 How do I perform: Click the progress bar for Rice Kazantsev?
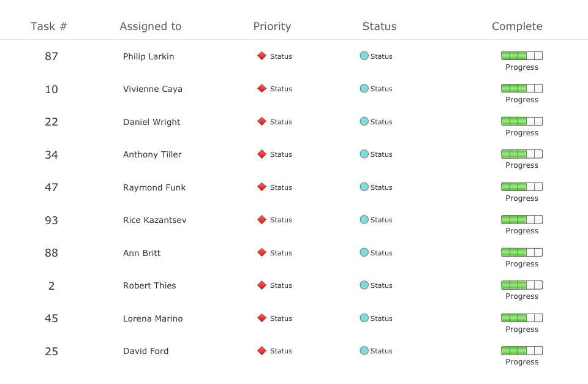tap(522, 219)
